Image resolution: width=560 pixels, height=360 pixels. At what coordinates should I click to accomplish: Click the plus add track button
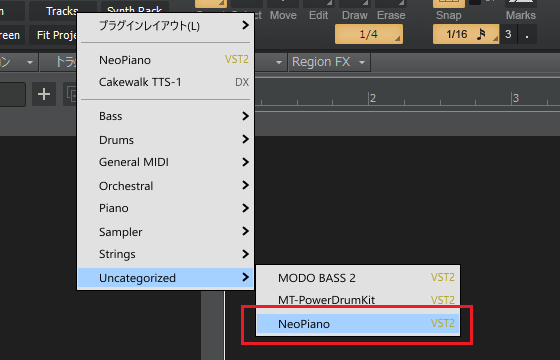[44, 94]
